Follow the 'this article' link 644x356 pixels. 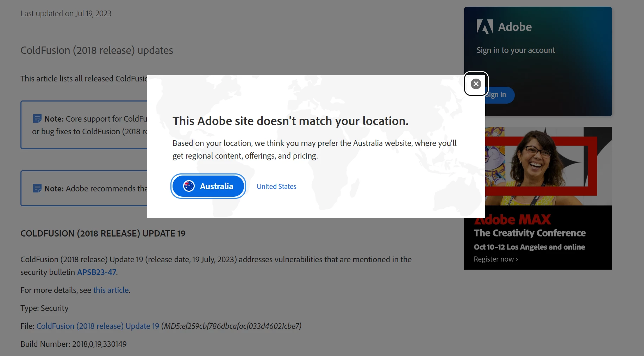111,290
